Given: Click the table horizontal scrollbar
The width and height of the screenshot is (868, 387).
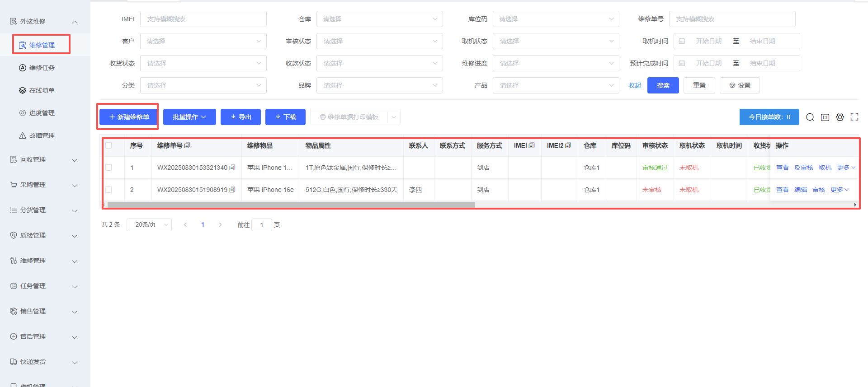Looking at the screenshot, I should tap(289, 205).
